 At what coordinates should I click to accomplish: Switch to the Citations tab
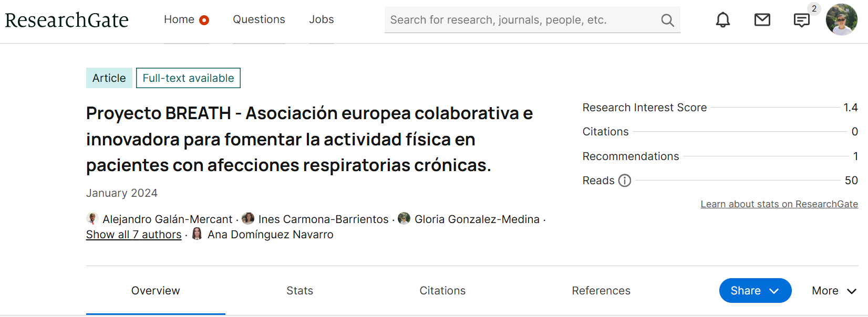[442, 291]
